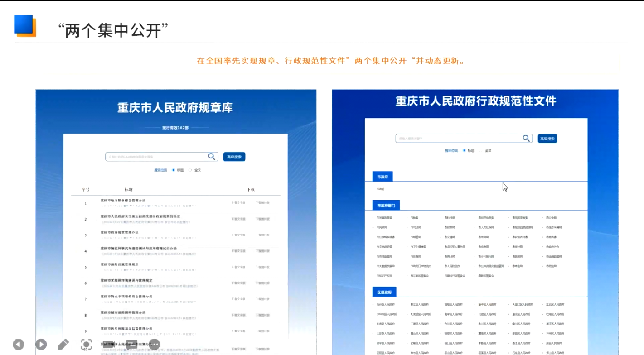Select the pencil annotation tool
The height and width of the screenshot is (355, 644).
click(x=63, y=344)
